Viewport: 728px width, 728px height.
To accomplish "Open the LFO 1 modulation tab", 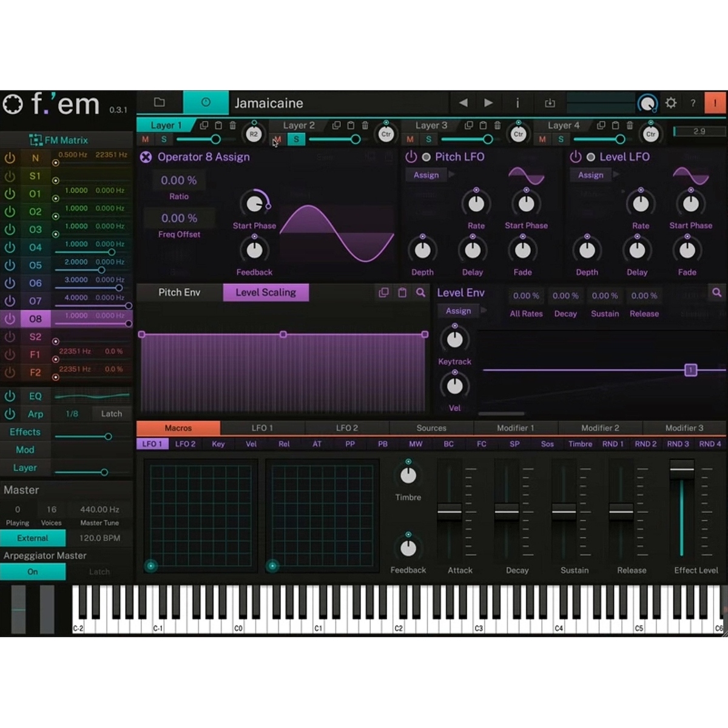I will pos(262,428).
